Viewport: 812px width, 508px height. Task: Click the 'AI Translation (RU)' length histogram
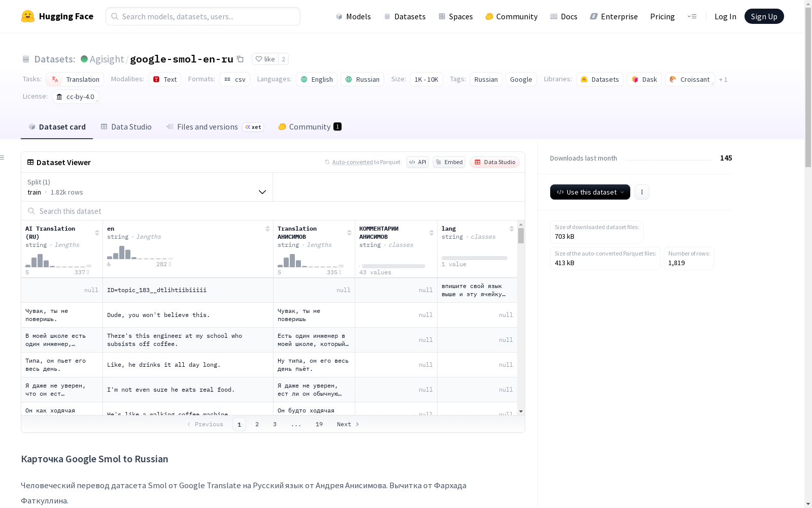tap(58, 261)
